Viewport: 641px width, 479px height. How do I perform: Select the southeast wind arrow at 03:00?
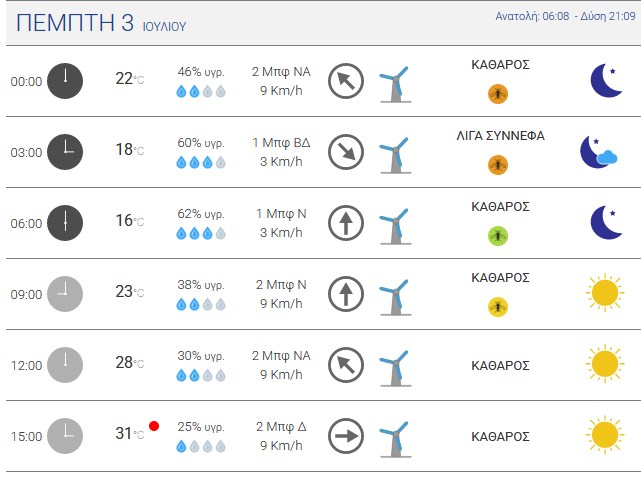[x=346, y=152]
